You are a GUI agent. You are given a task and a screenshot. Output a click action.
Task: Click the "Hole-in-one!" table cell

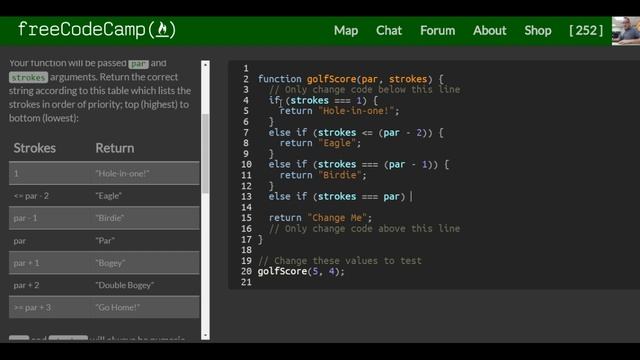[x=122, y=173]
